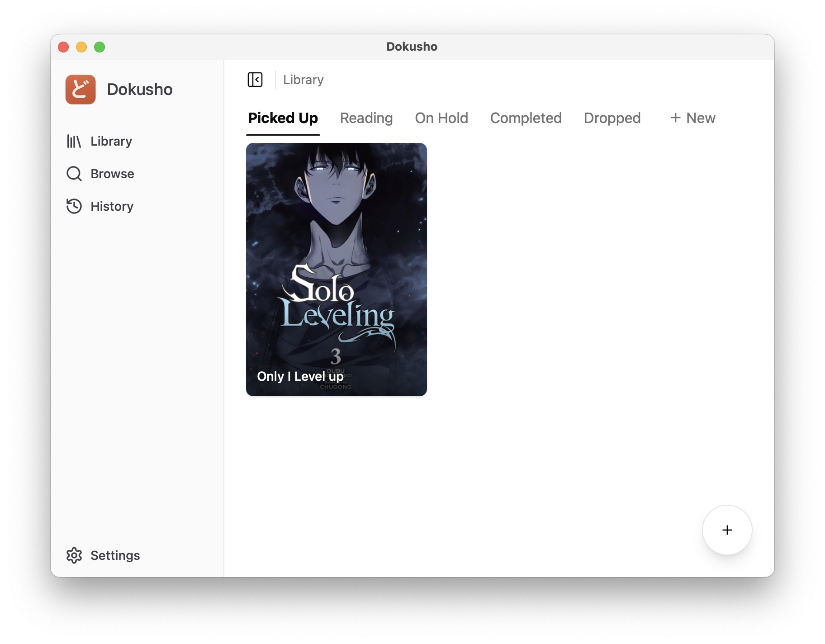Open the Dropped tab
The height and width of the screenshot is (644, 825).
[612, 118]
